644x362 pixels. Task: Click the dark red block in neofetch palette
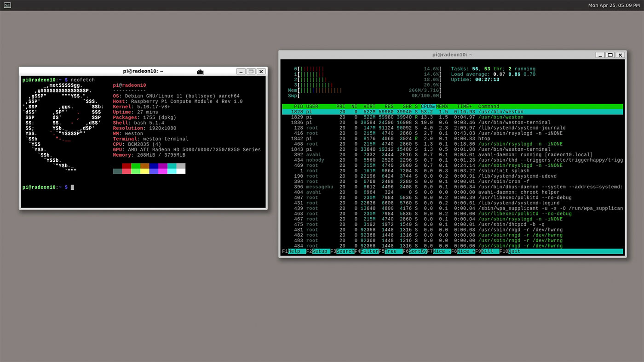126,166
